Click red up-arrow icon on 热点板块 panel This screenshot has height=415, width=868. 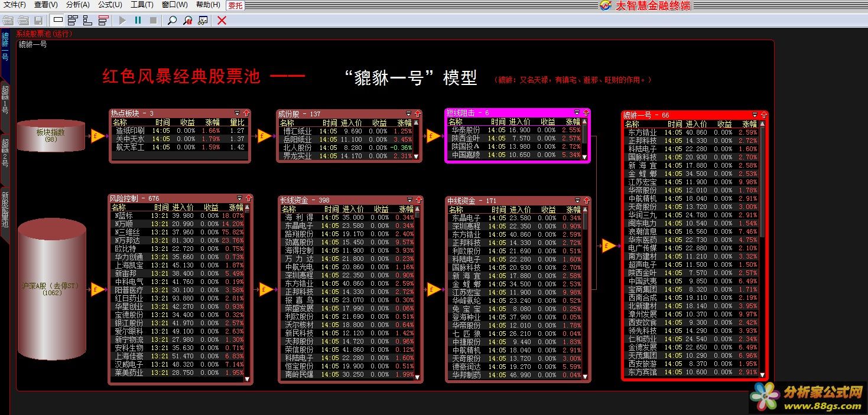(245, 113)
